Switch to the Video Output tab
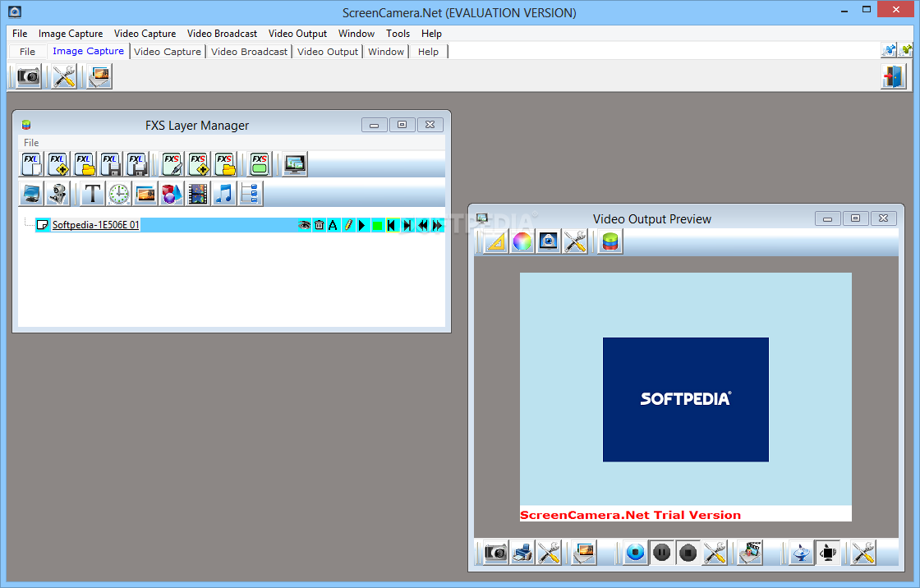This screenshot has width=920, height=588. point(328,52)
